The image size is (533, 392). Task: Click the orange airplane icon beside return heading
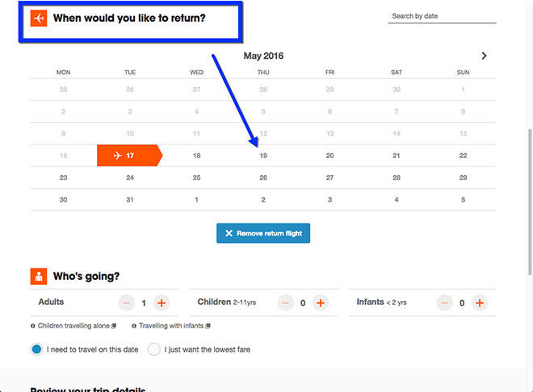[x=39, y=18]
